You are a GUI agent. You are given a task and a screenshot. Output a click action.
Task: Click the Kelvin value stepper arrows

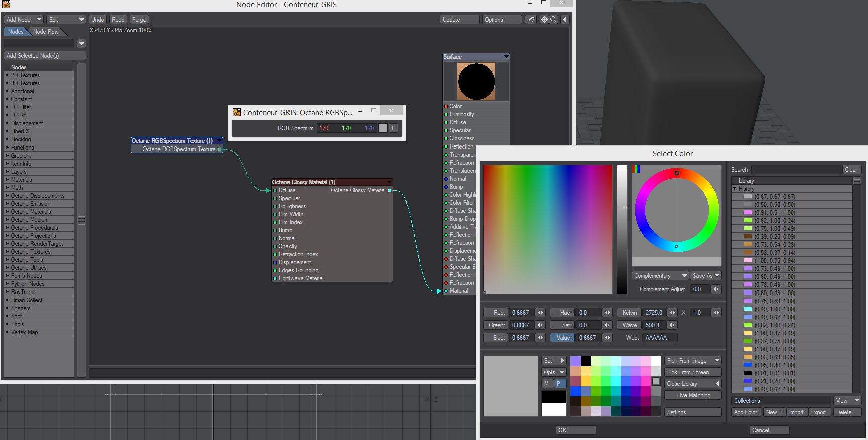pos(672,313)
